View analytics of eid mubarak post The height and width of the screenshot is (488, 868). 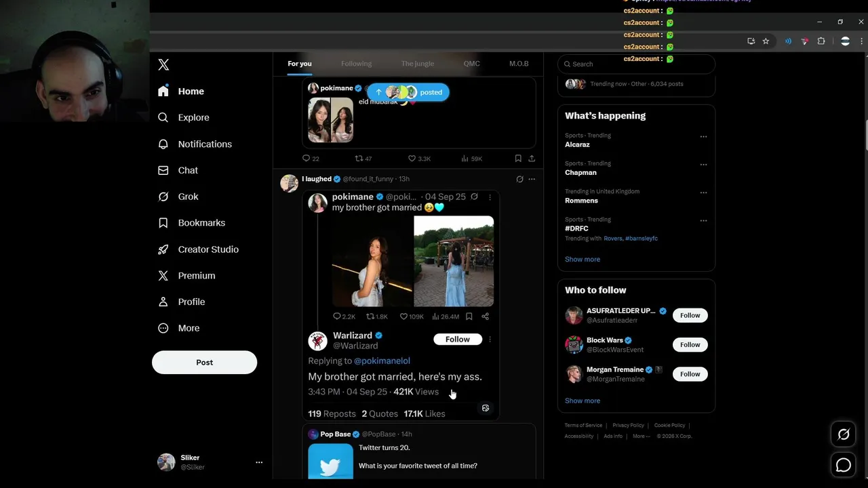click(471, 159)
